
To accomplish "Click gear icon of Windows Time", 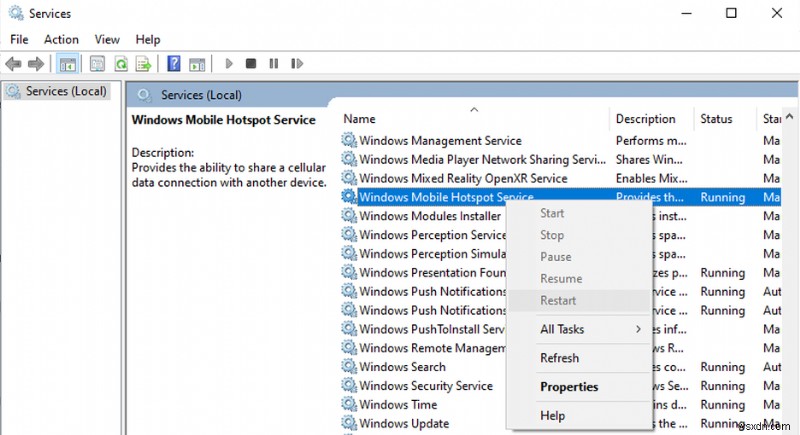I will coord(349,404).
